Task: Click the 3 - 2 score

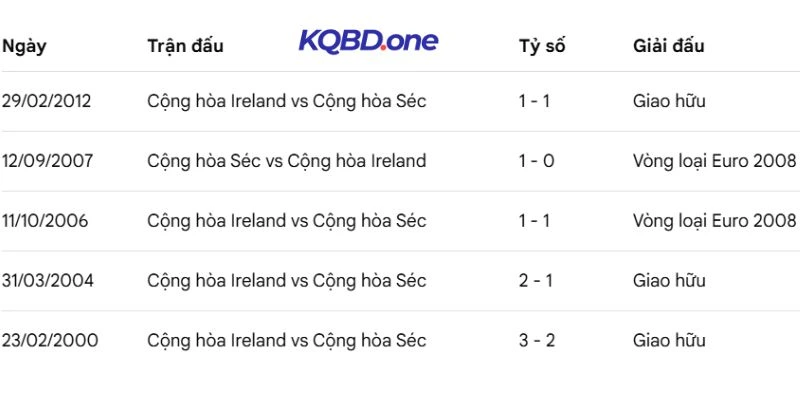Action: [x=536, y=341]
